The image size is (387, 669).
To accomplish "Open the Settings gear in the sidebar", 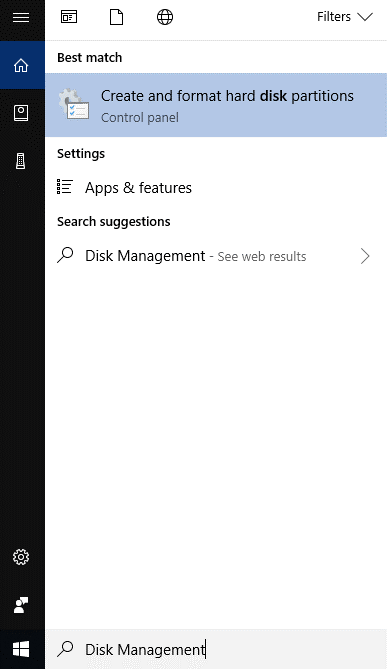I will coord(21,557).
